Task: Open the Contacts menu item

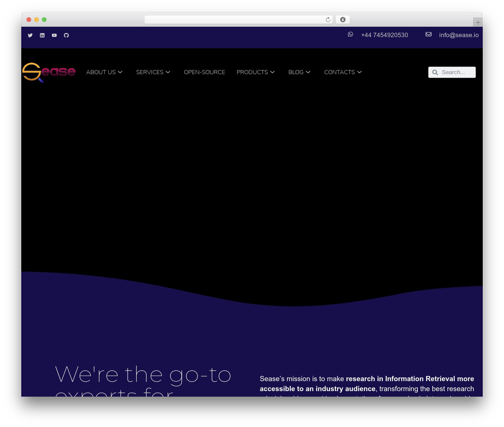Action: pos(339,72)
